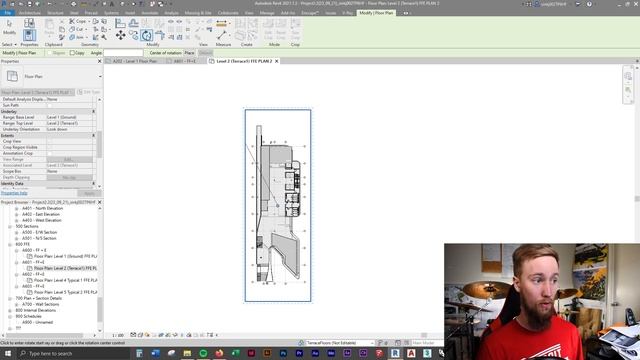Toggle the Crop Region Visible checkbox
Image resolution: width=640 pixels, height=360 pixels.
click(49, 147)
